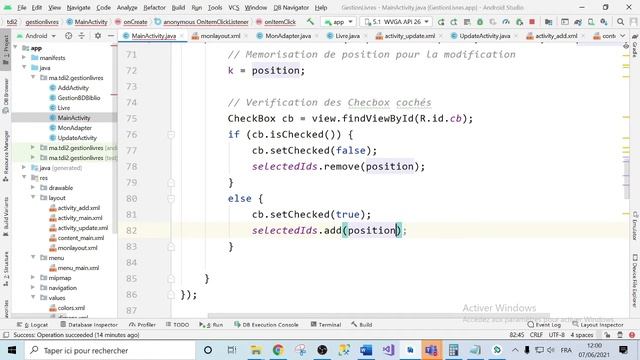Viewport: 640px width, 360px height.
Task: Click Windows Start button
Action: pyautogui.click(x=11, y=350)
